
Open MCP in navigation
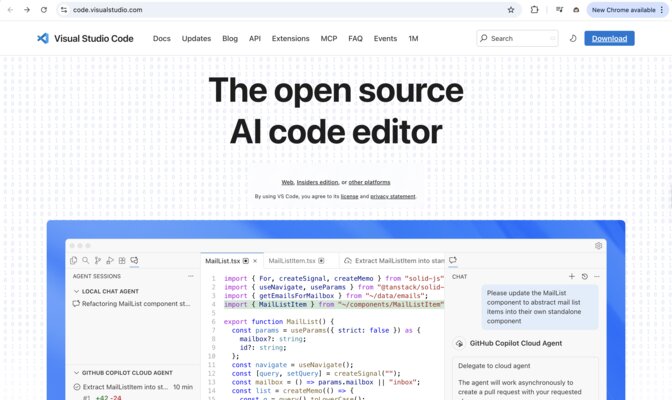click(329, 38)
